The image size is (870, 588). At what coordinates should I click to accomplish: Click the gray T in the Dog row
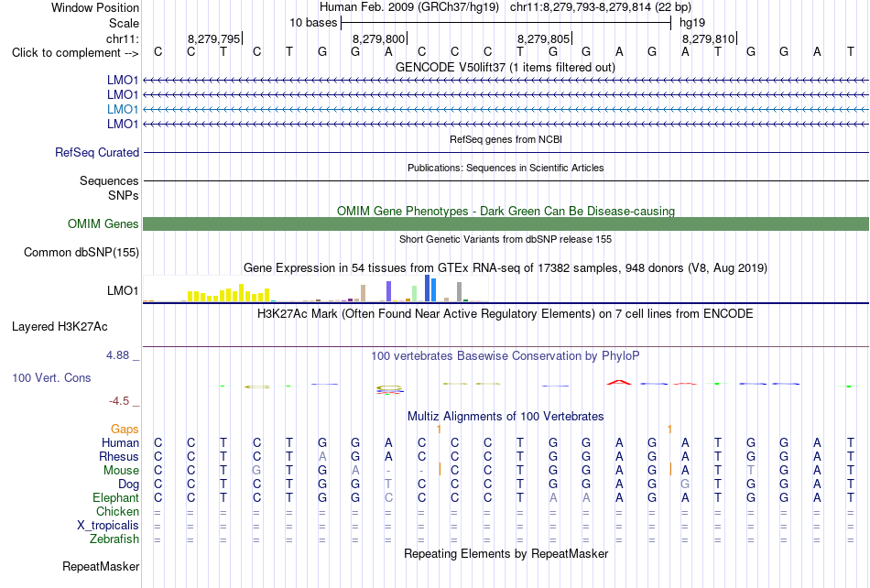pos(388,485)
